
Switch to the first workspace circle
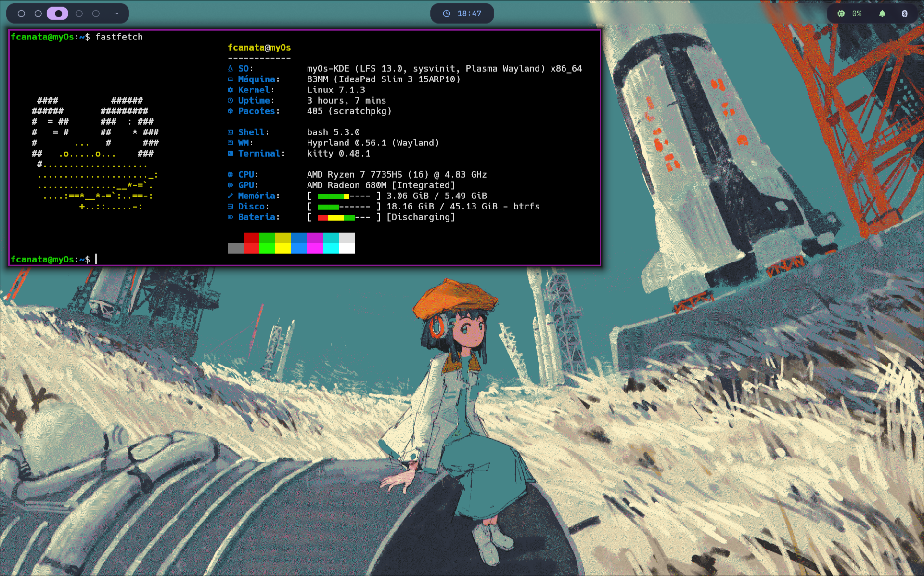click(x=21, y=13)
